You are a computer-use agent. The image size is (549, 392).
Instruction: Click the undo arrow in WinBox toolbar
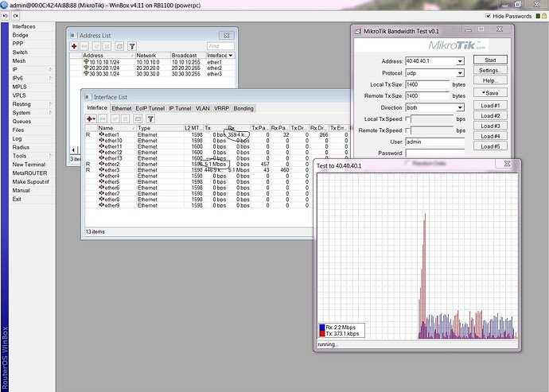pyautogui.click(x=7, y=16)
